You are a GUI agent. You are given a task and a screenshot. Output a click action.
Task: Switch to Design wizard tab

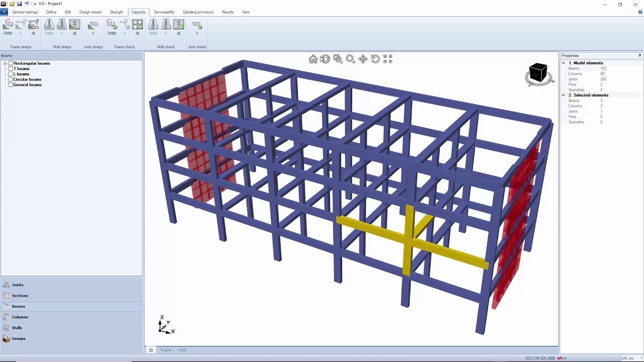90,12
